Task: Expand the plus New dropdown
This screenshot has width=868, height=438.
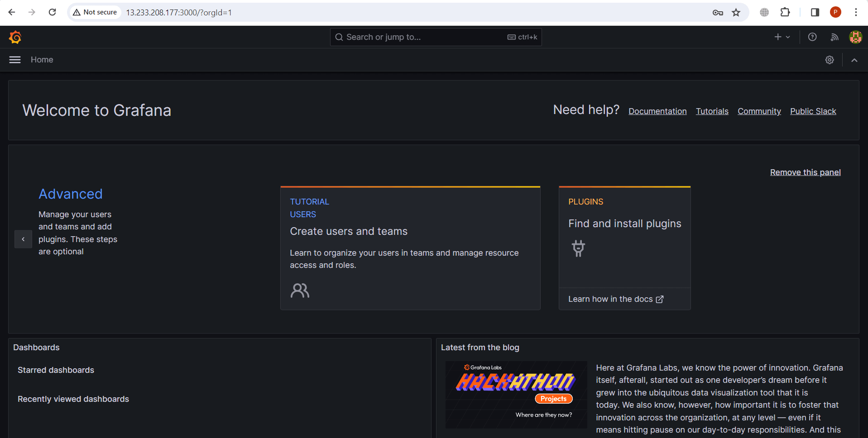Action: [782, 37]
